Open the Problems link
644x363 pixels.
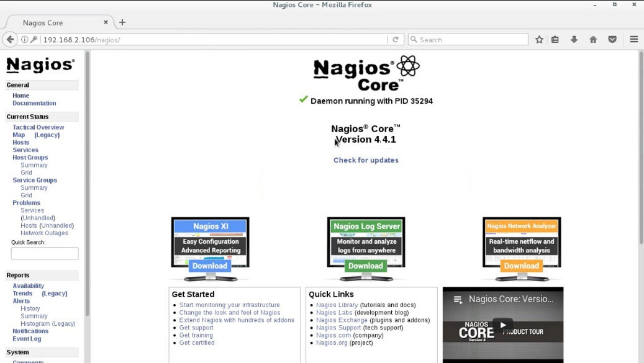26,203
